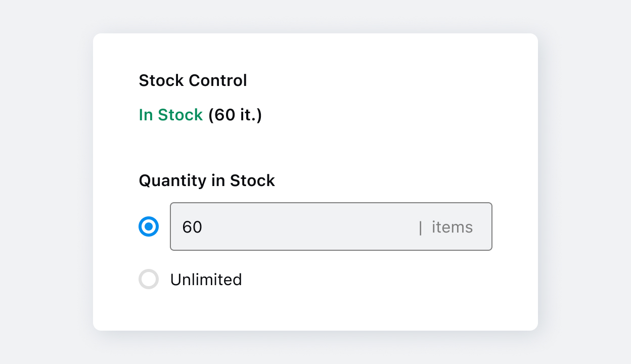Click the word "in" in "Quantity in Stock"
The width and height of the screenshot is (631, 364).
coord(218,180)
